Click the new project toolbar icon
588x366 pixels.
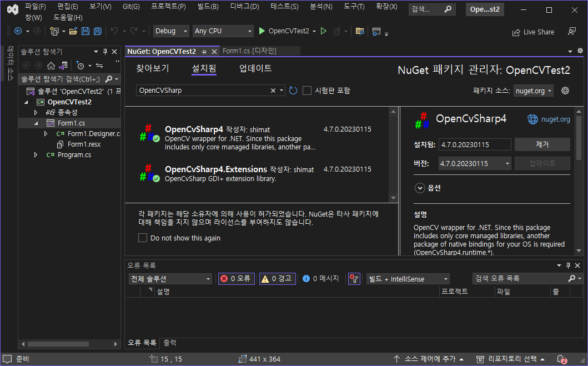[55, 31]
